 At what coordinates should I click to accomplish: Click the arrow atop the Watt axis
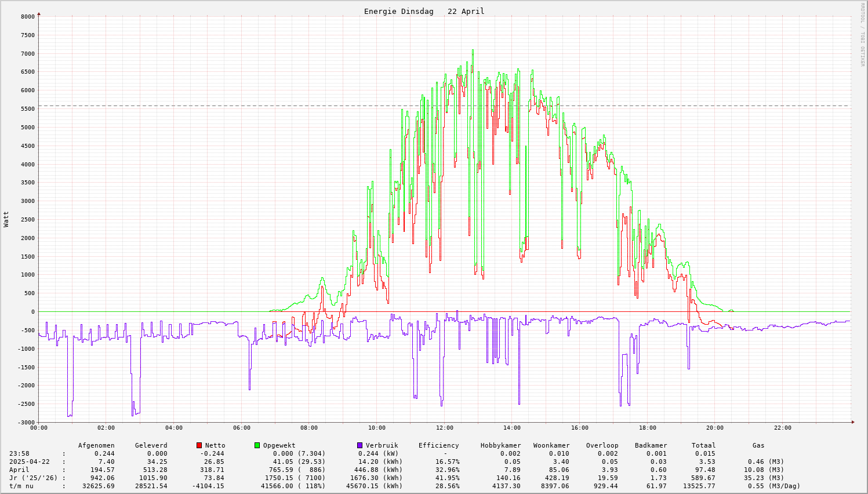(39, 13)
